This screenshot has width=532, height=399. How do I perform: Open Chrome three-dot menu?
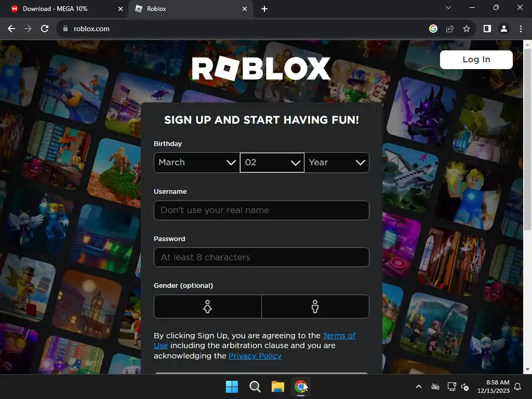521,29
